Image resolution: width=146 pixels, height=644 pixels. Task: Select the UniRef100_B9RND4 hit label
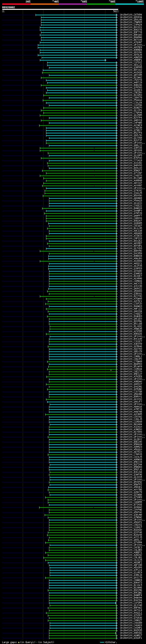tap(131, 50)
